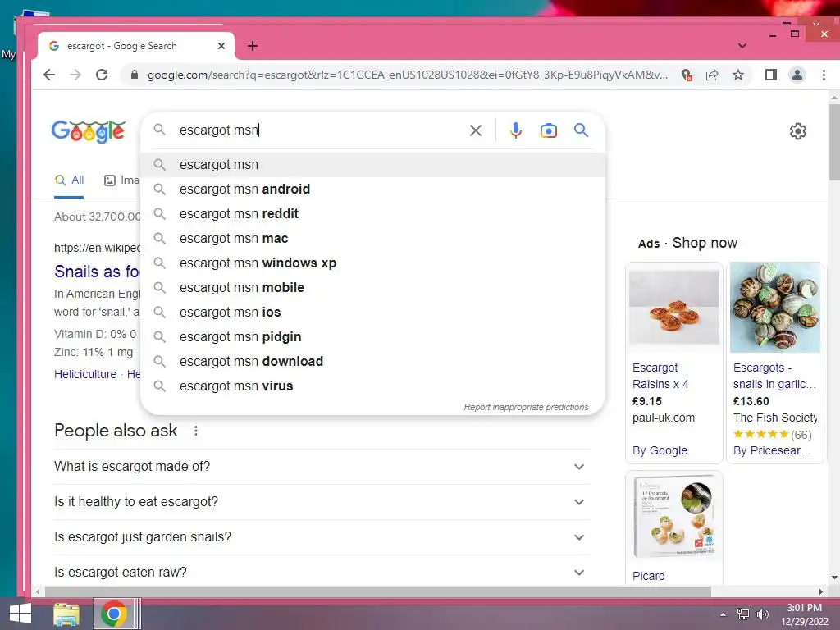This screenshot has height=630, width=840.
Task: Expand 'Is escargot eaten raw?' question
Action: (322, 572)
